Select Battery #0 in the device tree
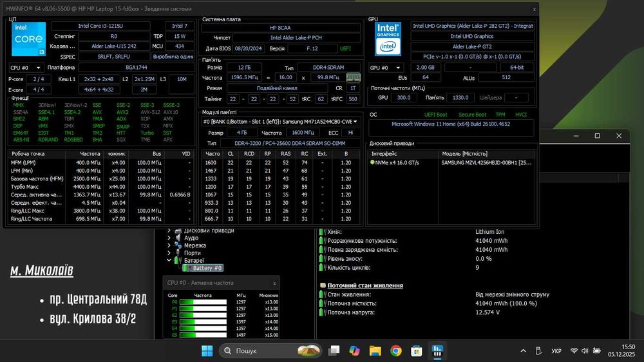The height and width of the screenshot is (362, 644). [203, 268]
